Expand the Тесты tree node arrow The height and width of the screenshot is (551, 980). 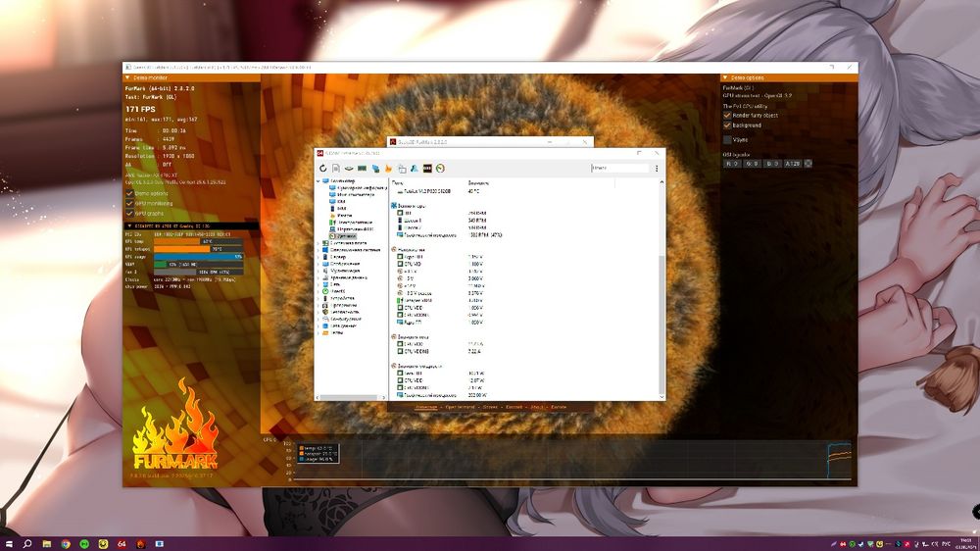click(x=318, y=332)
